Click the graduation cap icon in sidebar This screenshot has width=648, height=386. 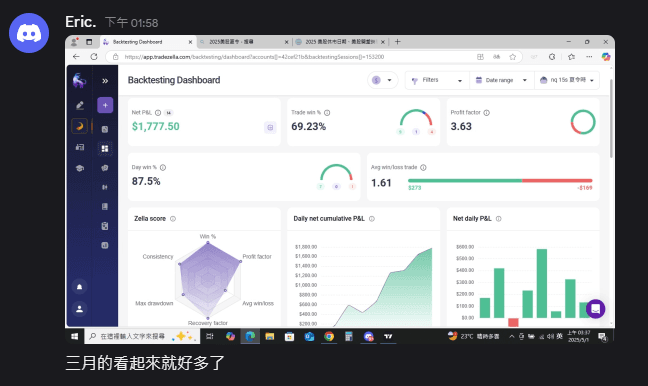80,168
